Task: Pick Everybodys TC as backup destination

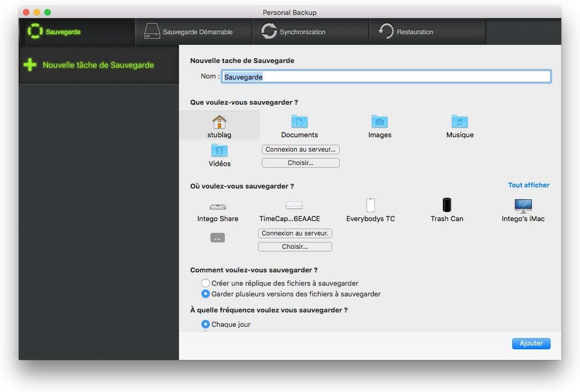Action: [x=370, y=210]
